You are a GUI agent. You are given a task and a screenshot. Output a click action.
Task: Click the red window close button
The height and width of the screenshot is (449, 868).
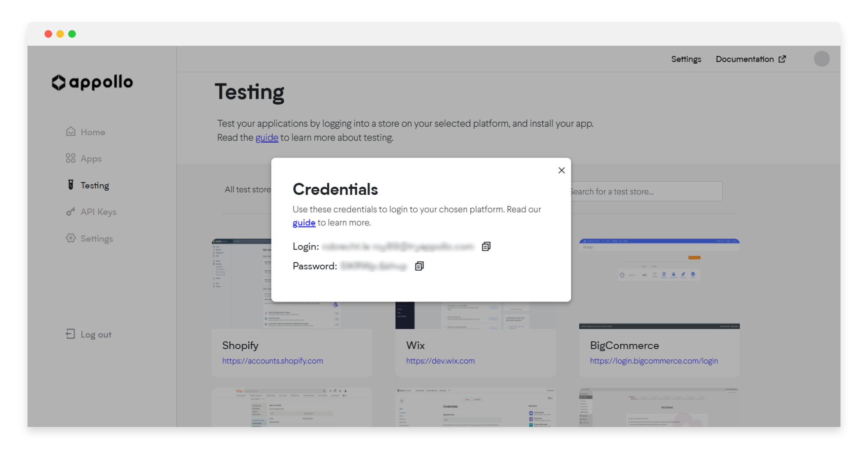point(48,34)
